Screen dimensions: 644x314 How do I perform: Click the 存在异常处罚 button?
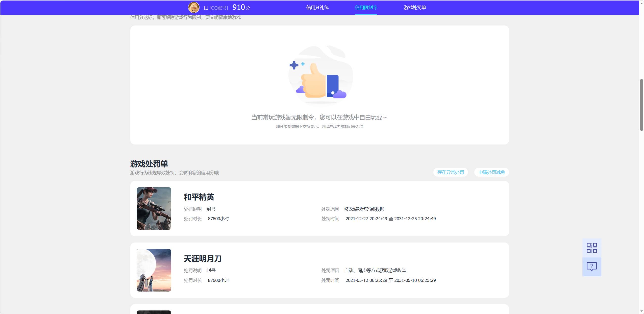tap(451, 172)
